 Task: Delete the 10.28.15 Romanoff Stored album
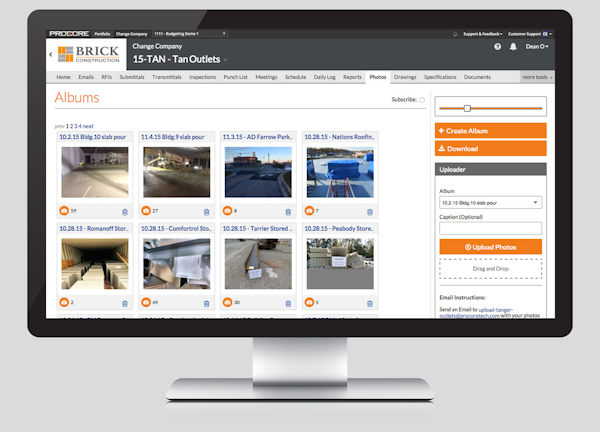125,303
